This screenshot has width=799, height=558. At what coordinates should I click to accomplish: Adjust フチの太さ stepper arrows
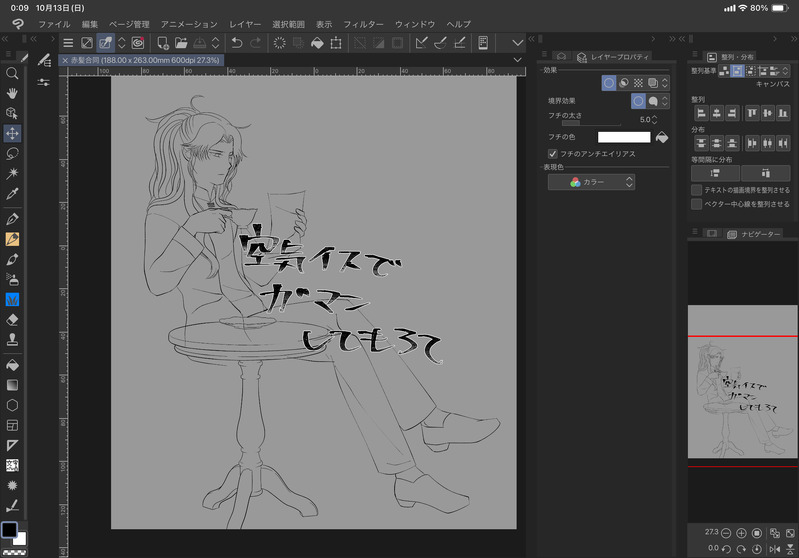pyautogui.click(x=654, y=119)
